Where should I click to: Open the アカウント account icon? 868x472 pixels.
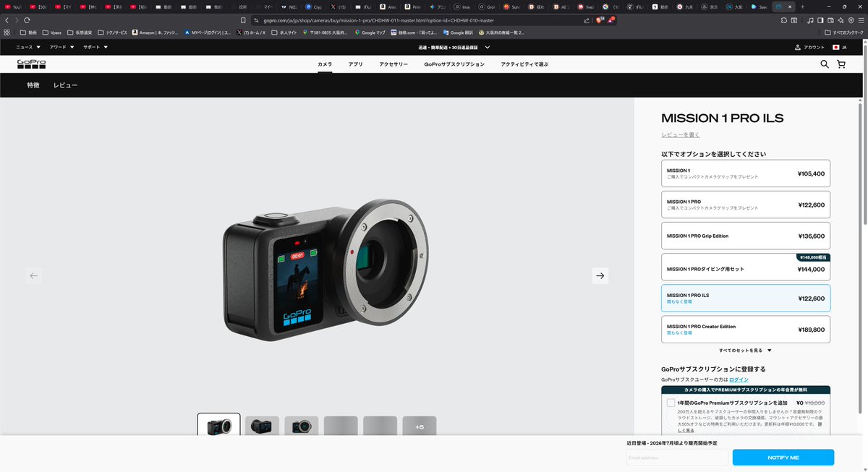tap(809, 47)
